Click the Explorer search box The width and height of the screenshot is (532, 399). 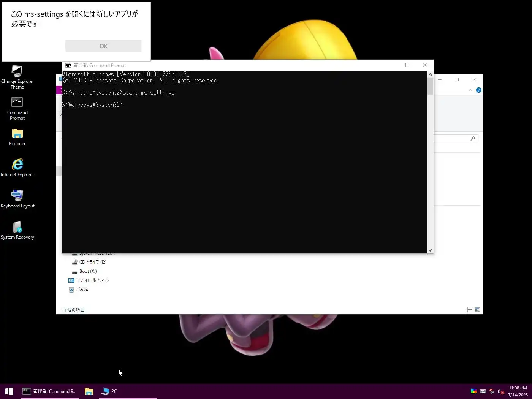[456, 138]
